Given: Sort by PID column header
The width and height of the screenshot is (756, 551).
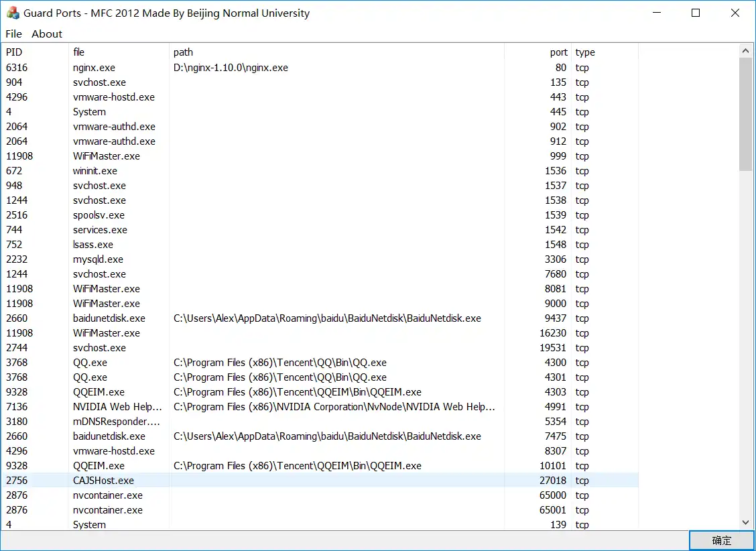Looking at the screenshot, I should tap(36, 52).
